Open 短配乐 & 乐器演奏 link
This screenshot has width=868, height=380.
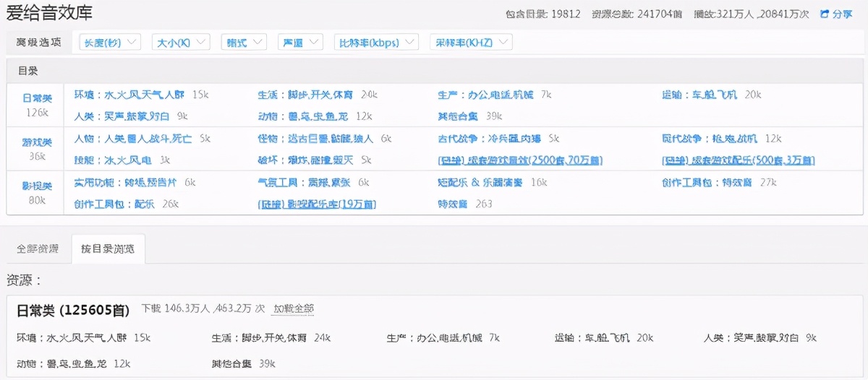point(480,183)
